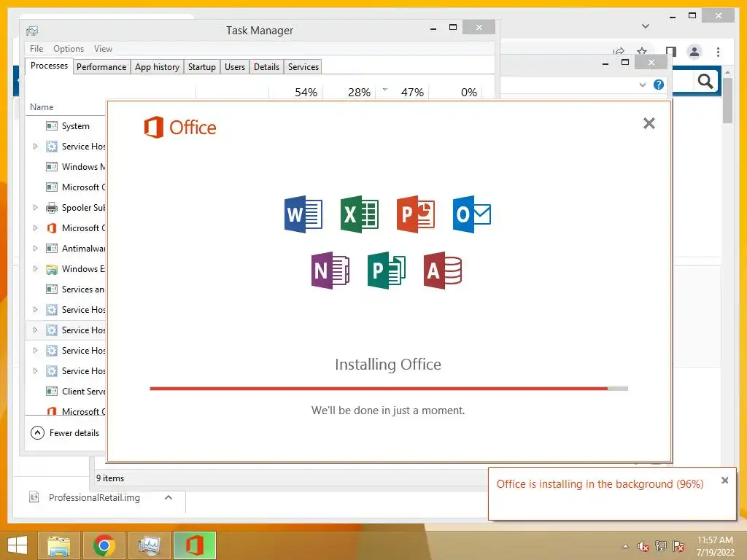Expand the Windows Explorer process entry

point(35,268)
